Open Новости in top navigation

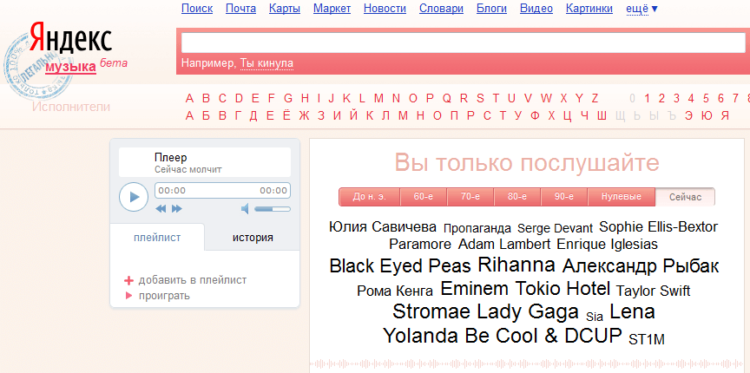(x=385, y=9)
